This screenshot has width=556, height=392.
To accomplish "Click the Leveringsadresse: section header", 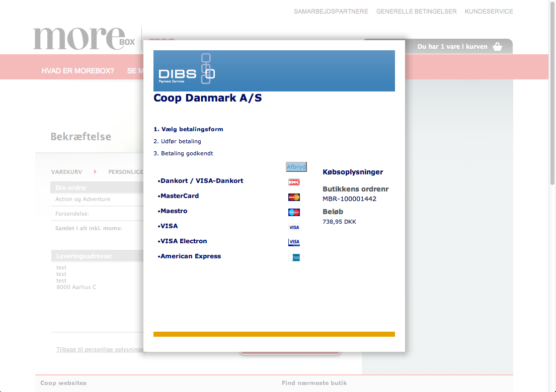I will [97, 256].
